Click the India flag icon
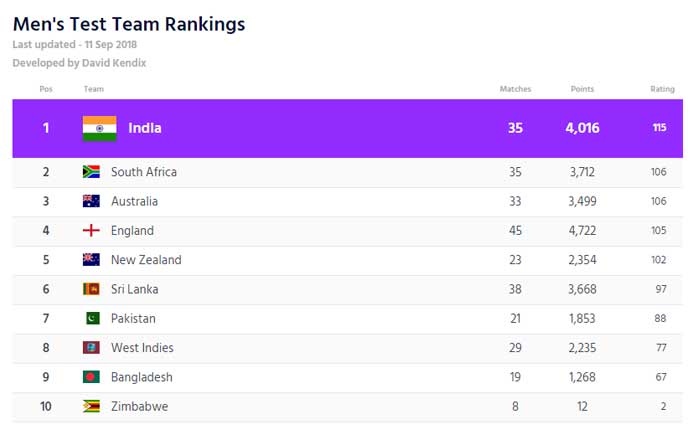696x424 pixels. [99, 128]
